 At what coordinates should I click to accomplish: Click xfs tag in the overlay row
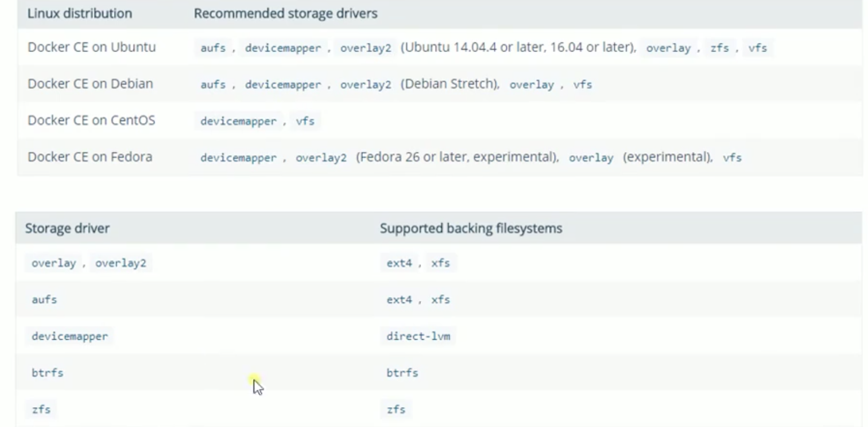[441, 263]
